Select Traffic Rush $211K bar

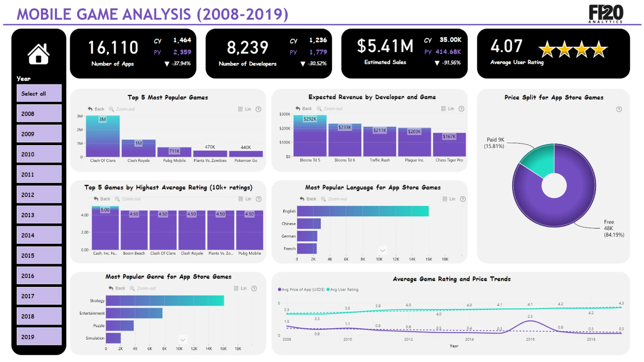pyautogui.click(x=380, y=141)
